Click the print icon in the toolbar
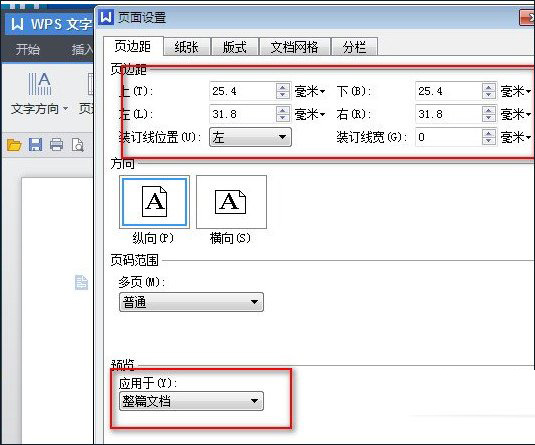This screenshot has height=445, width=535. (x=57, y=145)
